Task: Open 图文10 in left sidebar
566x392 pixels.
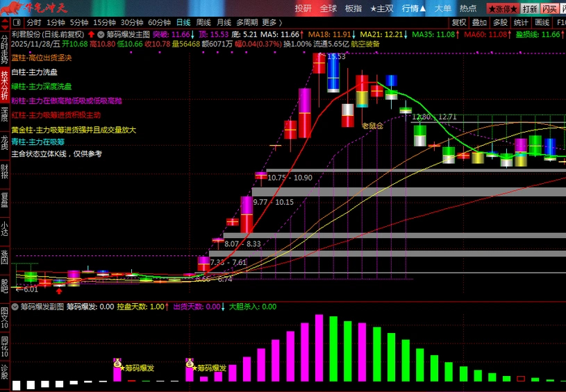Action: point(4,317)
